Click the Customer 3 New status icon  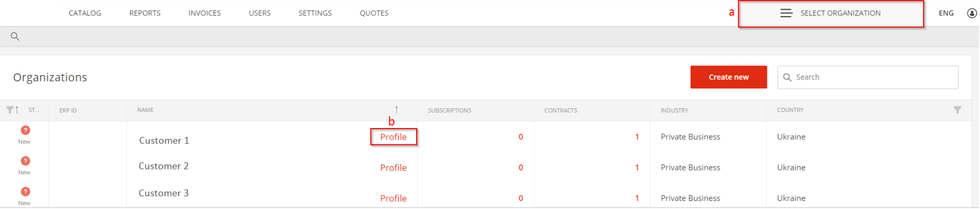[x=25, y=191]
